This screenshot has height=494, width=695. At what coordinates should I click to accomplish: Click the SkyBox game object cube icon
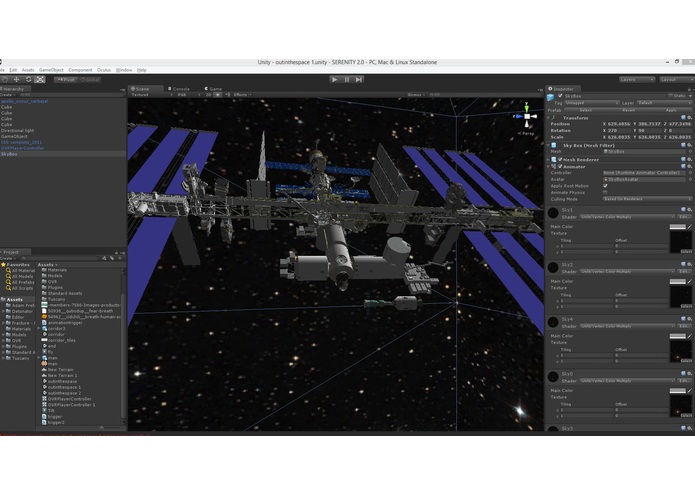coord(551,97)
